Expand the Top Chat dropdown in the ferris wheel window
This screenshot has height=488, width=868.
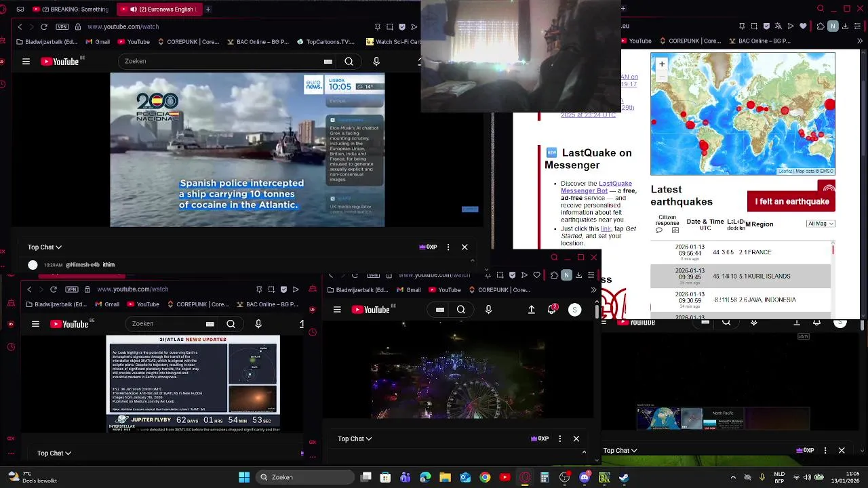click(x=355, y=439)
